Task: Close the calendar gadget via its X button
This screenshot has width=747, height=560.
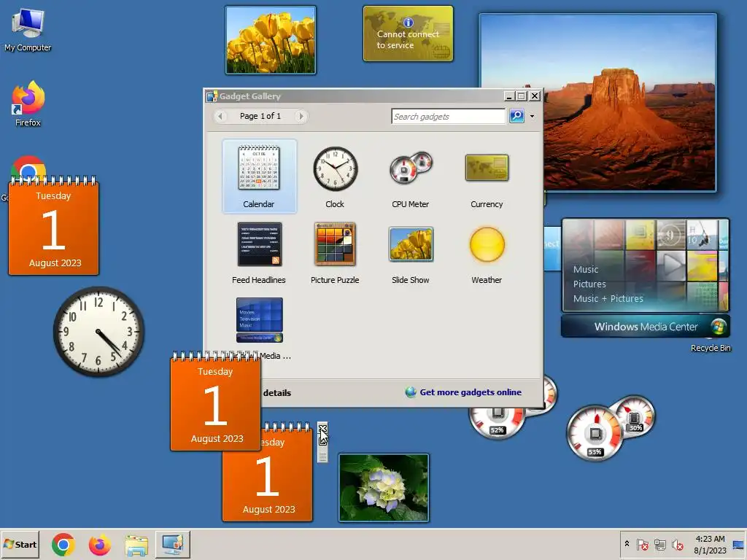Action: 322,429
